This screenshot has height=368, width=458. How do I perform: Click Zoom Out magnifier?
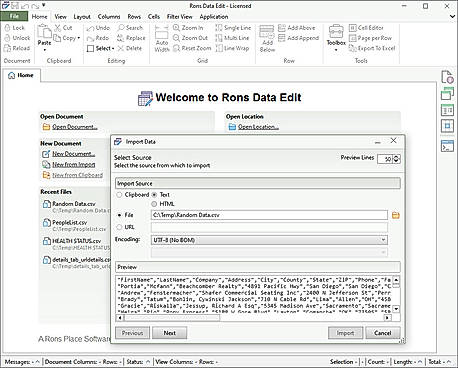(176, 38)
